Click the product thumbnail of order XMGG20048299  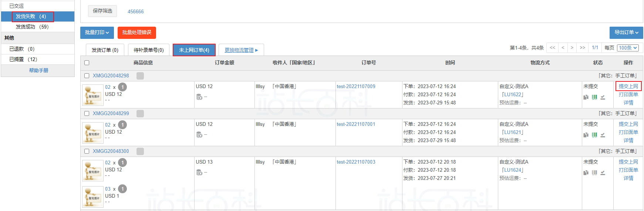pyautogui.click(x=92, y=133)
